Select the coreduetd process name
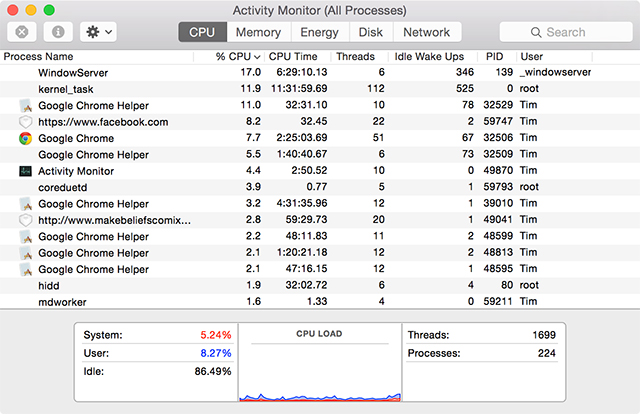This screenshot has width=640, height=414. click(62, 187)
